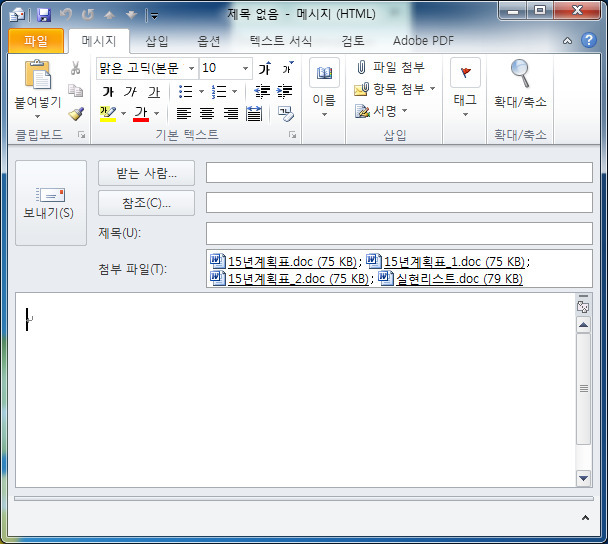Open Help with the question mark icon

point(589,40)
